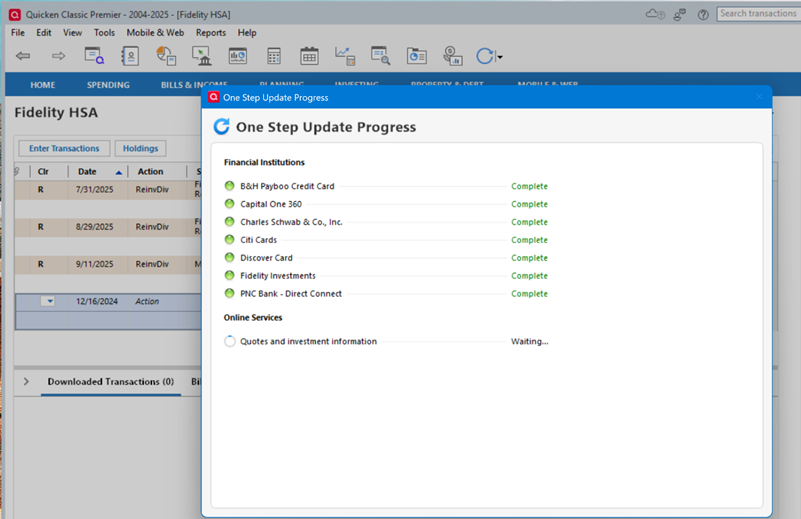Open the Calculator toolbar icon

pos(274,56)
